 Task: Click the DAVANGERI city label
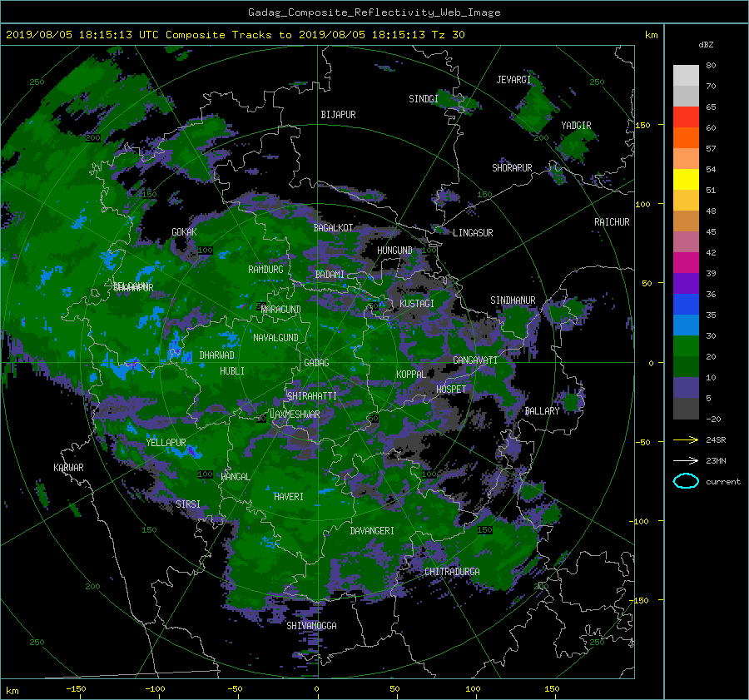coord(372,531)
